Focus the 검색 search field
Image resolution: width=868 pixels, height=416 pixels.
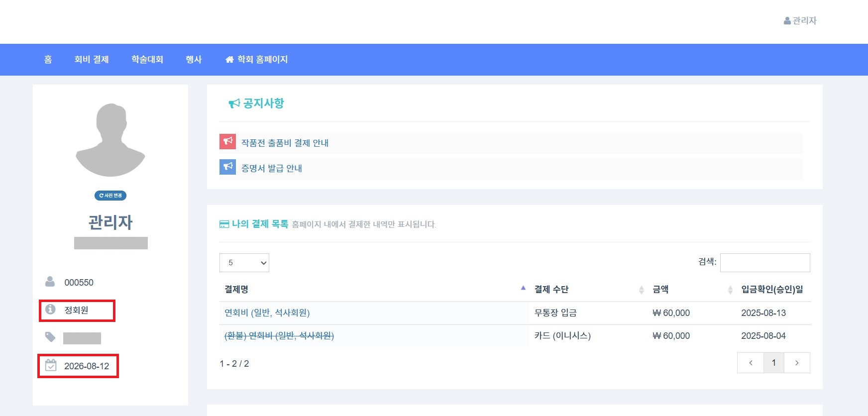click(x=765, y=263)
